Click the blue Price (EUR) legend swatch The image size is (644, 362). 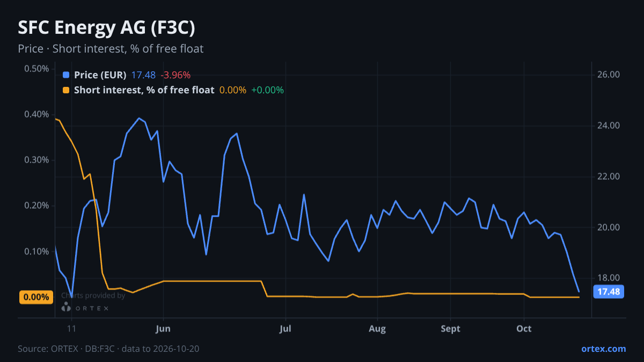click(66, 75)
